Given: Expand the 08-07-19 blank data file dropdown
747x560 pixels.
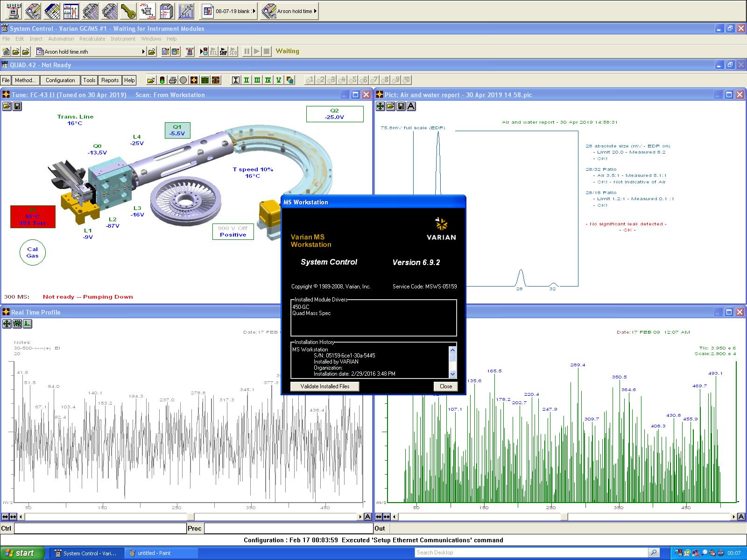Looking at the screenshot, I should [254, 11].
